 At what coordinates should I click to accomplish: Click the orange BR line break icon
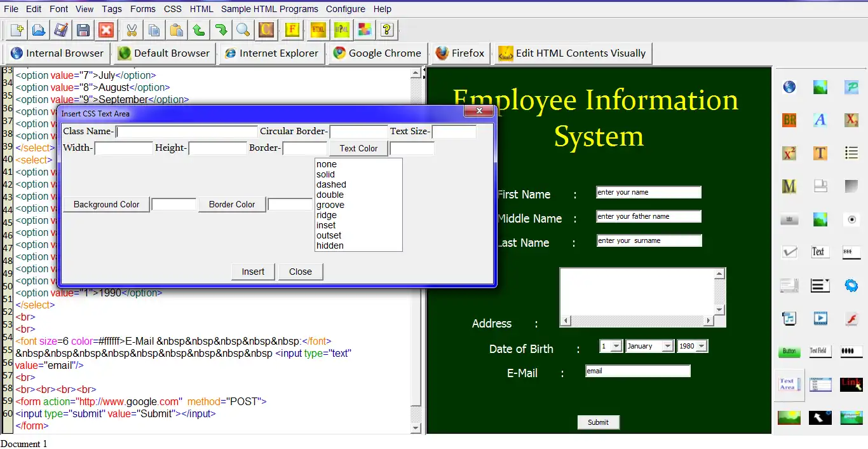tap(789, 120)
